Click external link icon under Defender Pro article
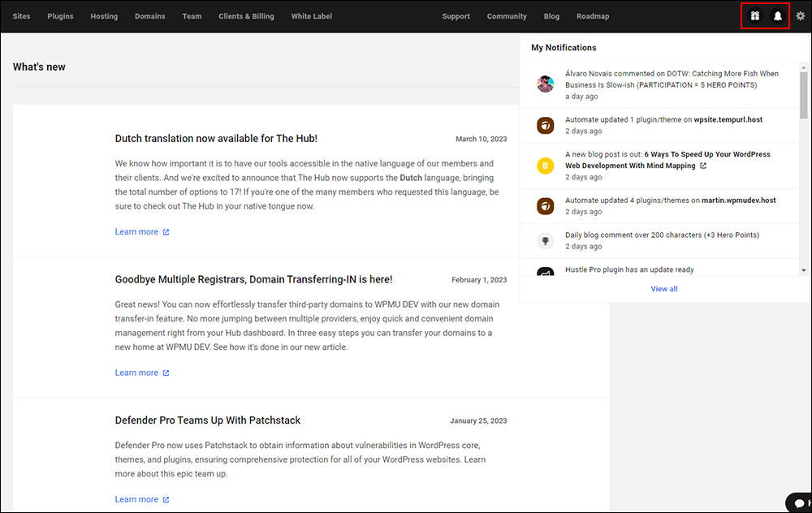This screenshot has width=812, height=513. tap(166, 499)
